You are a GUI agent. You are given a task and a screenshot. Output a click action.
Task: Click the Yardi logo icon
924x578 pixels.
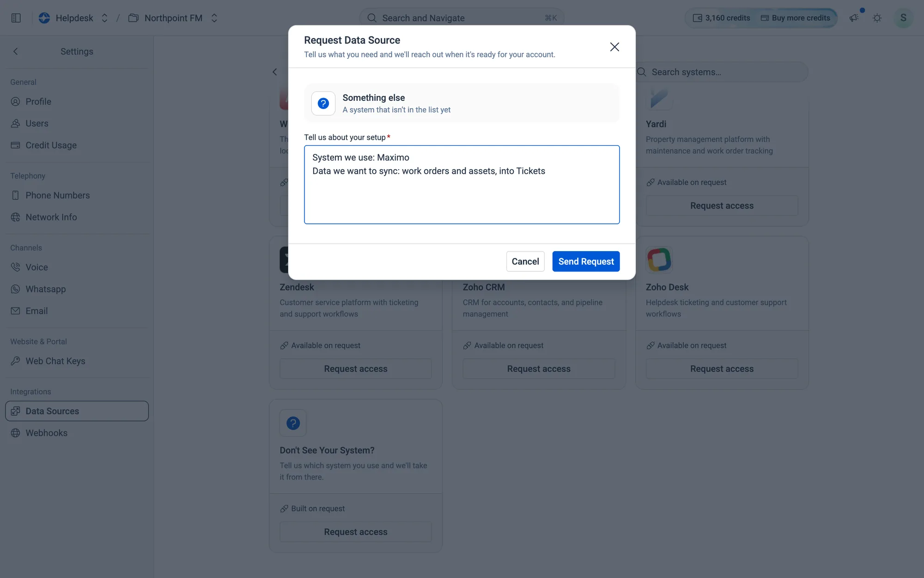click(x=659, y=98)
